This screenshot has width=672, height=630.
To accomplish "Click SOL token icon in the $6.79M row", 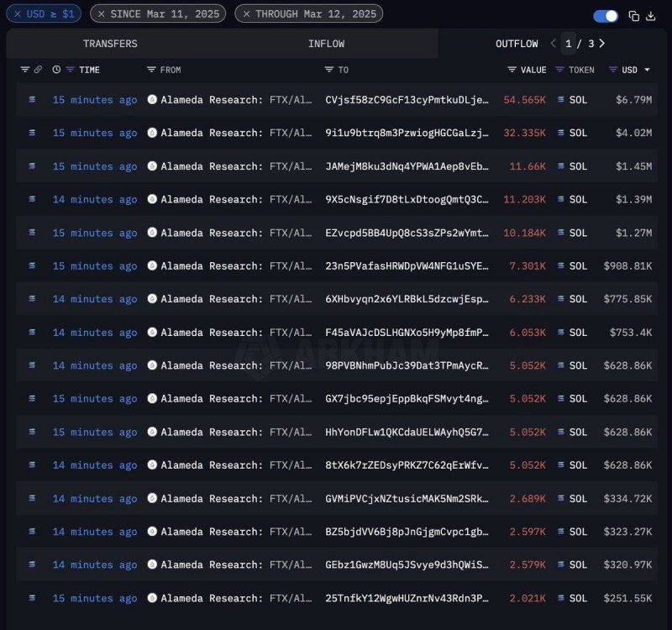I will (x=561, y=100).
